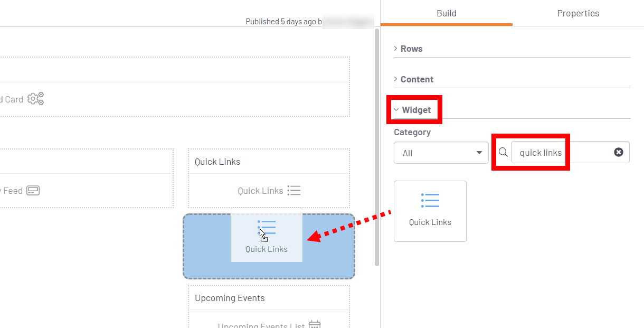This screenshot has height=328, width=644.
Task: Click the list icon beside Quick Links placeholder
Action: point(294,191)
